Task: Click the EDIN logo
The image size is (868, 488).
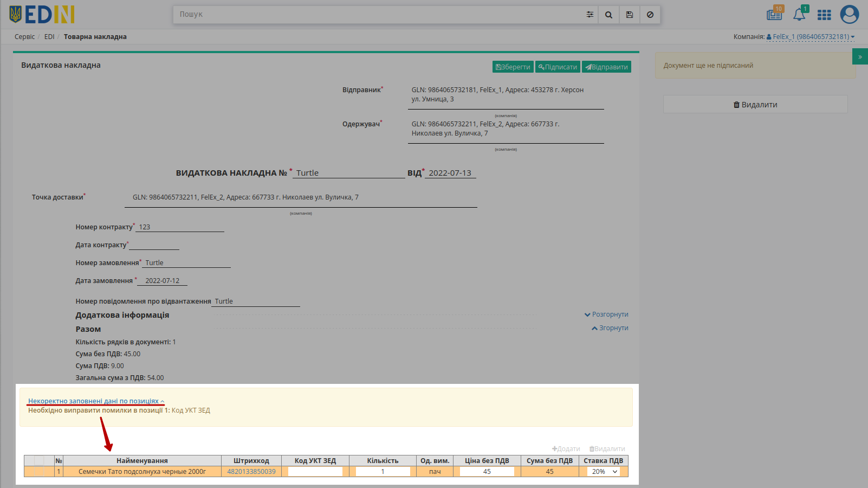Action: (42, 15)
